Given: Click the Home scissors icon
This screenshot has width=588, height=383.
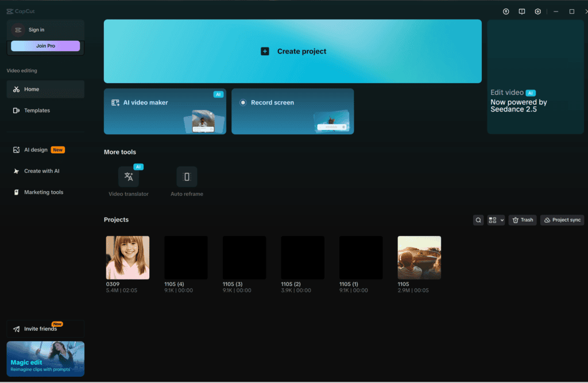Looking at the screenshot, I should [16, 89].
